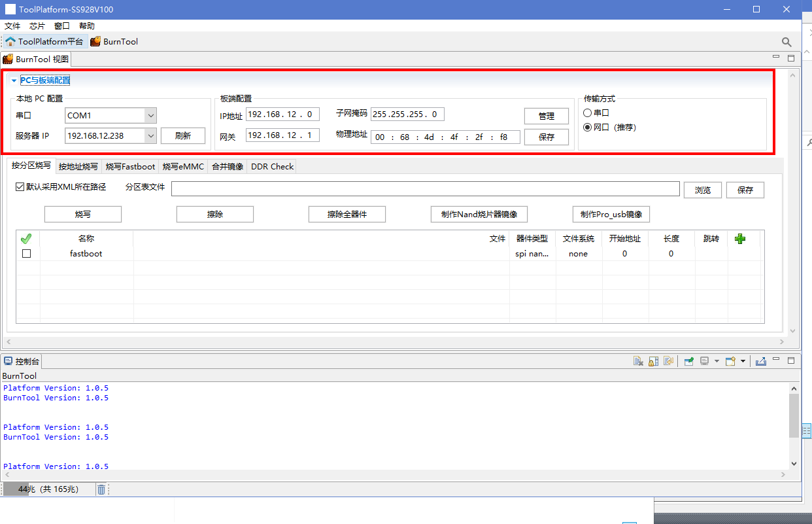Open the 串口 COM1 dropdown

click(x=151, y=116)
